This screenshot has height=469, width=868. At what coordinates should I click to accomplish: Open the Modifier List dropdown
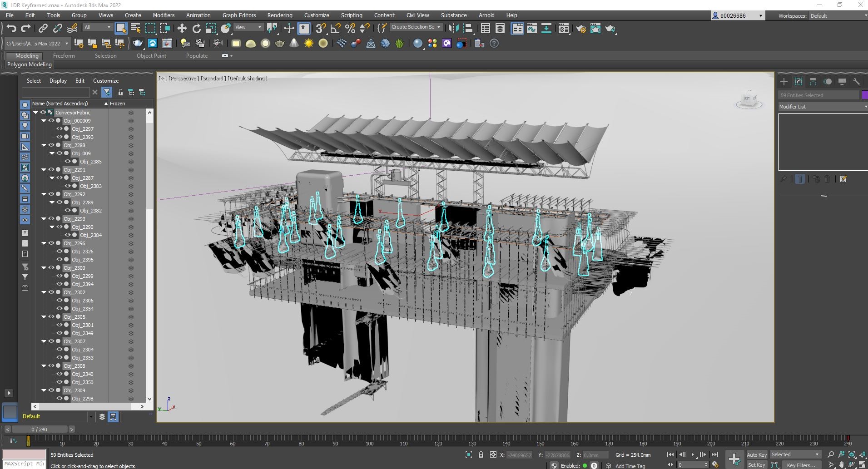(x=822, y=107)
